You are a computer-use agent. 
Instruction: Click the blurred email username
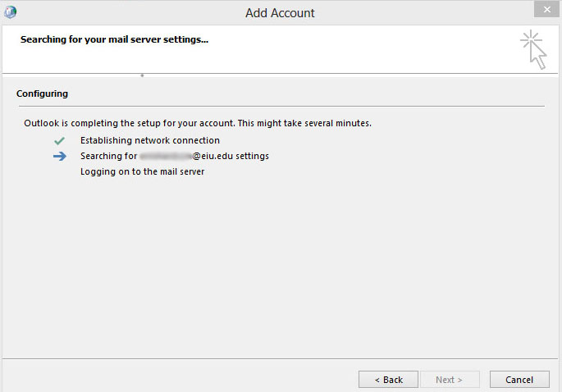pos(165,156)
